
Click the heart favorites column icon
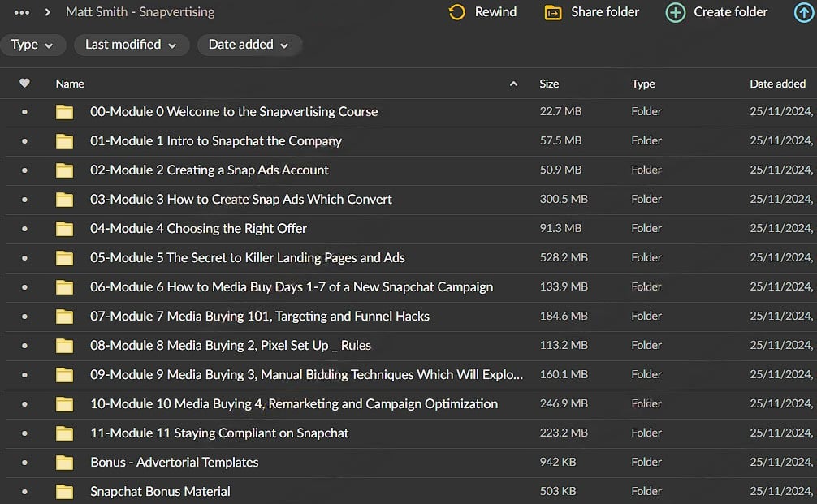(x=24, y=83)
